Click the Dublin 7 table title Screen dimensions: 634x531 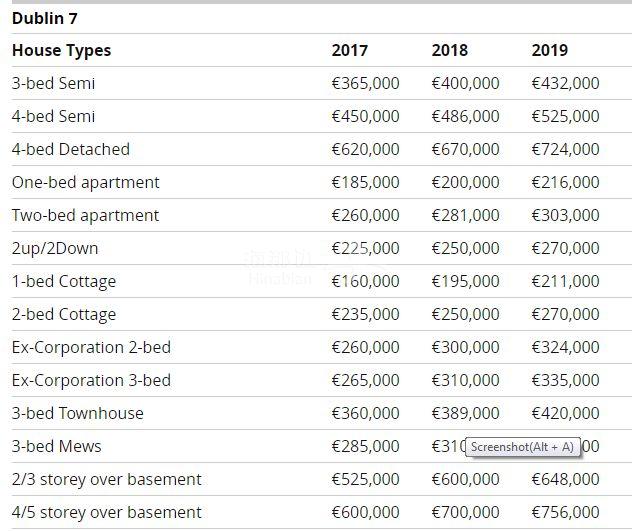click(45, 18)
